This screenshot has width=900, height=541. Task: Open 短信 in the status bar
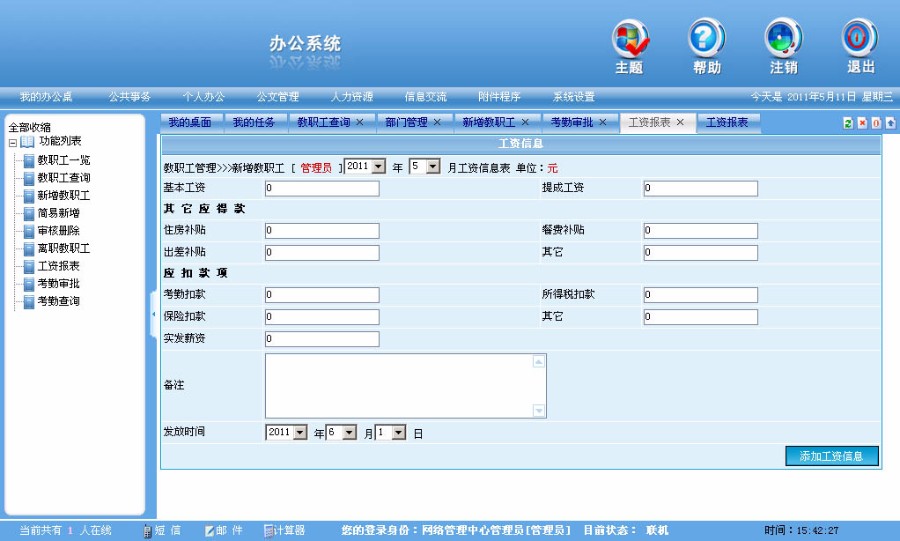162,531
